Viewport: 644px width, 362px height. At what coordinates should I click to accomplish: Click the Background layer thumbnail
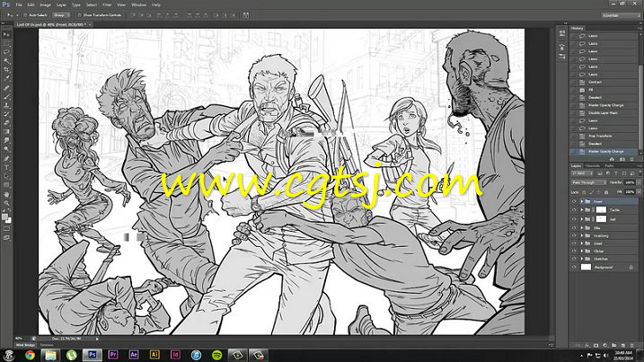tap(586, 267)
